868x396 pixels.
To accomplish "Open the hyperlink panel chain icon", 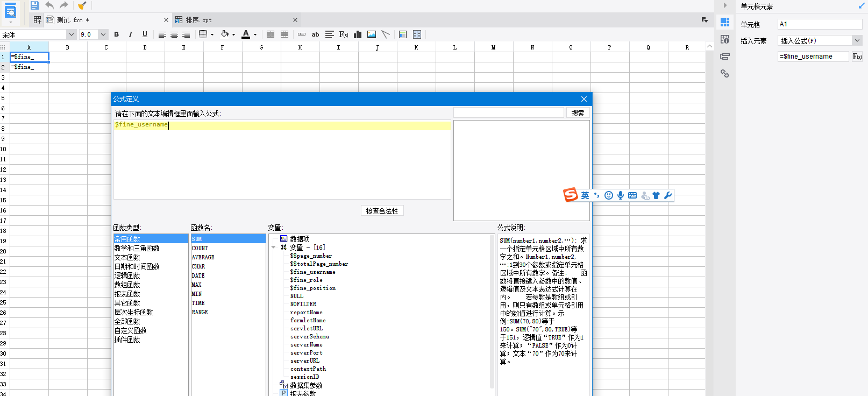I will click(725, 74).
